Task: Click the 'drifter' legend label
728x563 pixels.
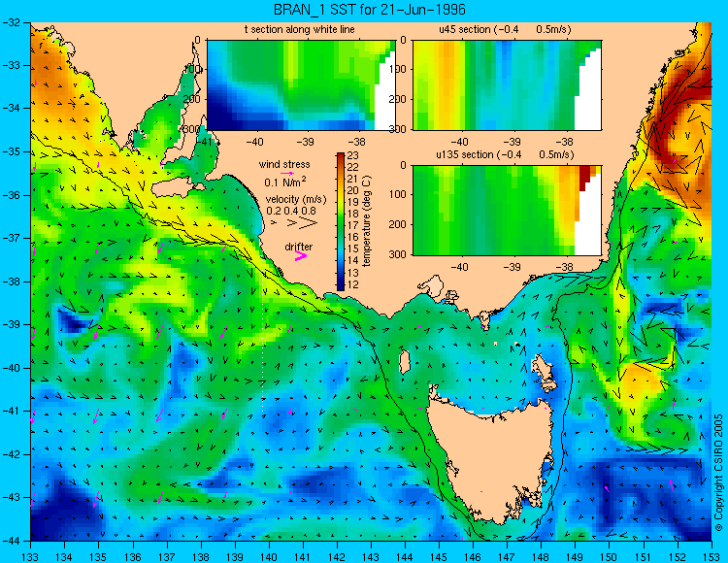Action: click(299, 247)
